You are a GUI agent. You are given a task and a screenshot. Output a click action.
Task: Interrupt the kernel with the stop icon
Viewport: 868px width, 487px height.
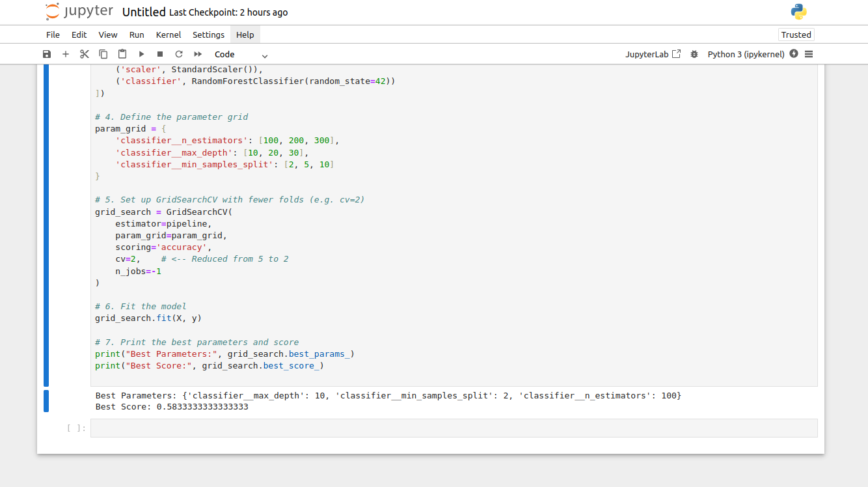click(160, 54)
